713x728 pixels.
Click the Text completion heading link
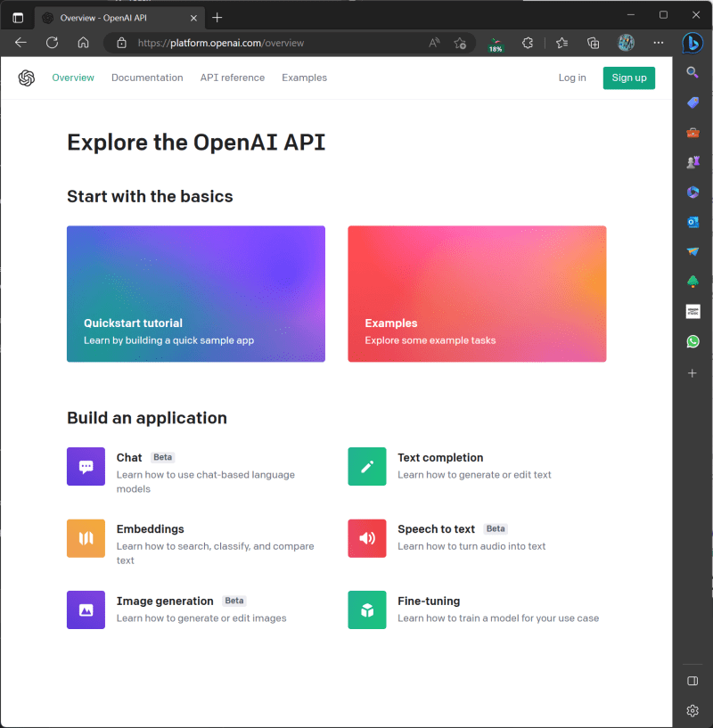440,458
